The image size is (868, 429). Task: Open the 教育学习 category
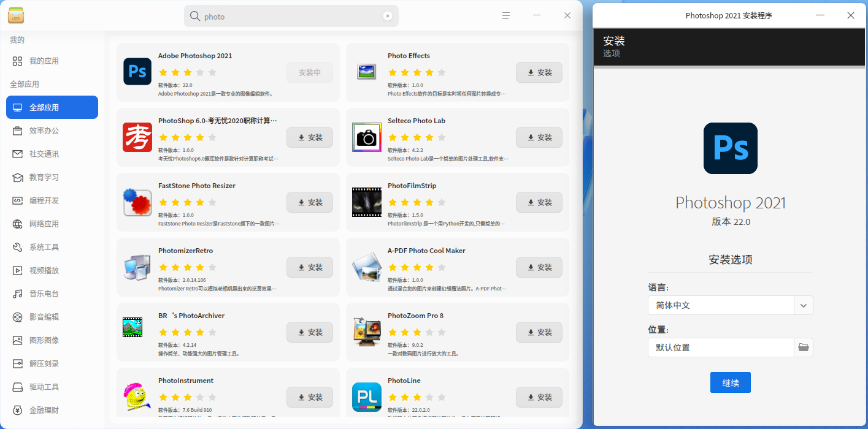[52, 177]
